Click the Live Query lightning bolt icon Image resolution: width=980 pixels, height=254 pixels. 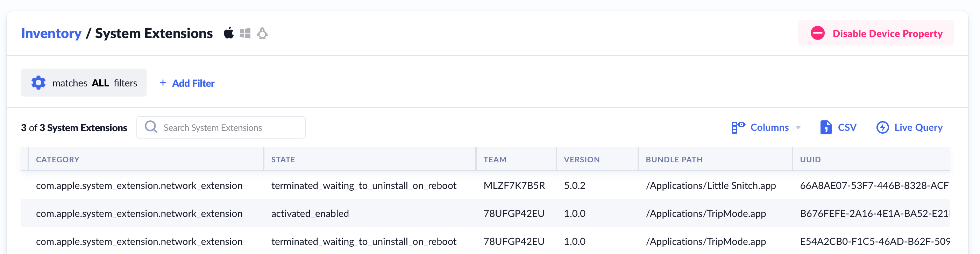882,127
